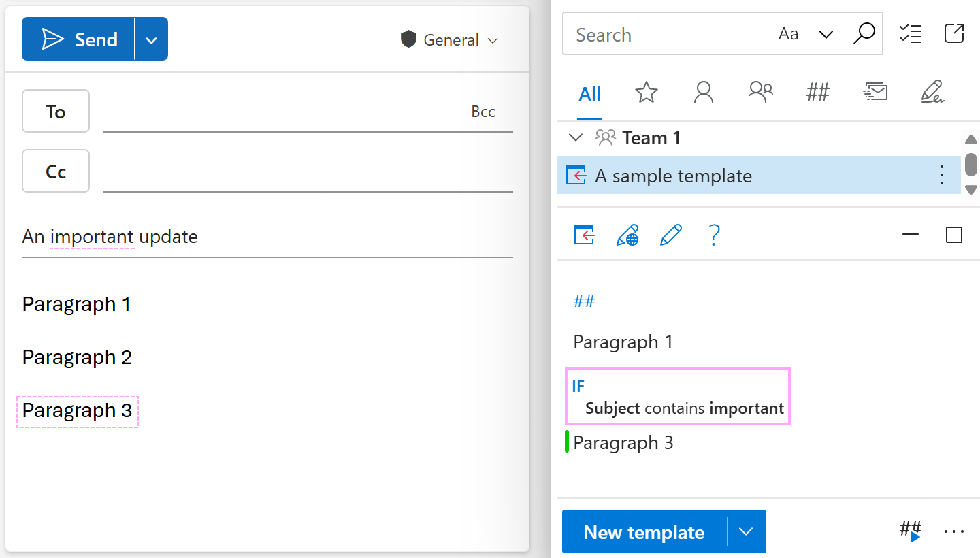Click the subject line field

tap(267, 237)
